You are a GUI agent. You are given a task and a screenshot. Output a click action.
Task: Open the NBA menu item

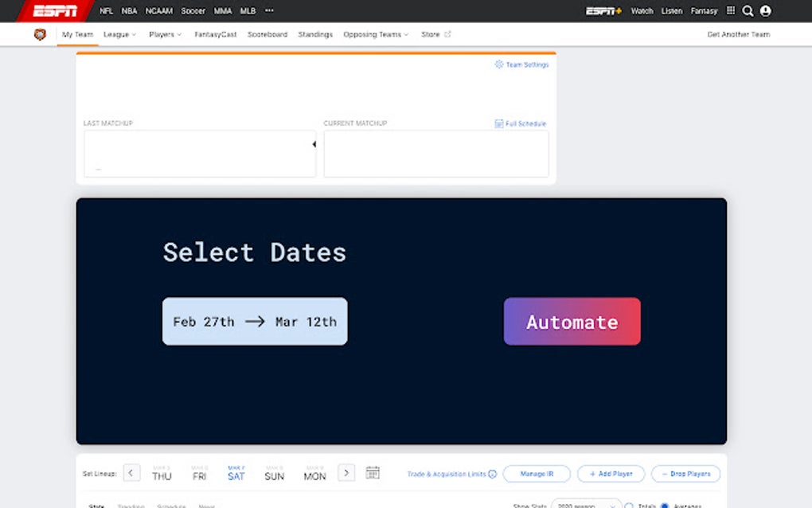127,11
